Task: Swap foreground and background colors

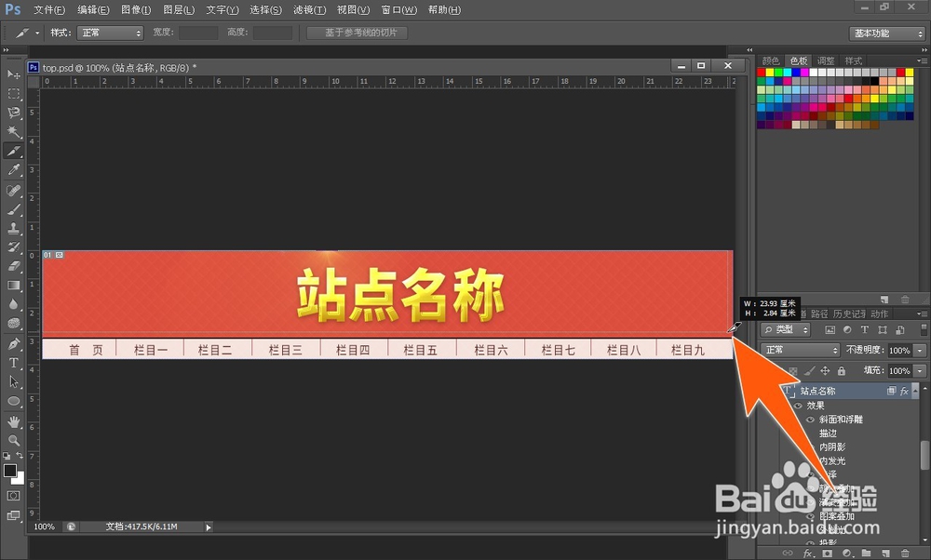Action: pyautogui.click(x=20, y=455)
